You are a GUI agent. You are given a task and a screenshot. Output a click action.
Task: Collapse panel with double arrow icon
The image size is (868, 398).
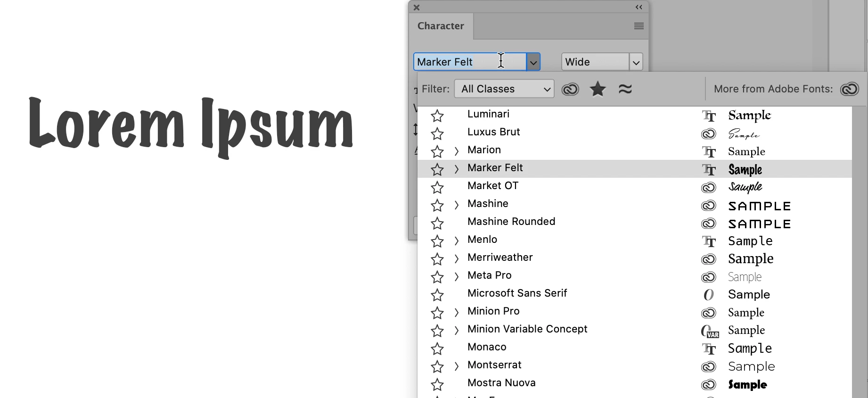click(x=639, y=7)
